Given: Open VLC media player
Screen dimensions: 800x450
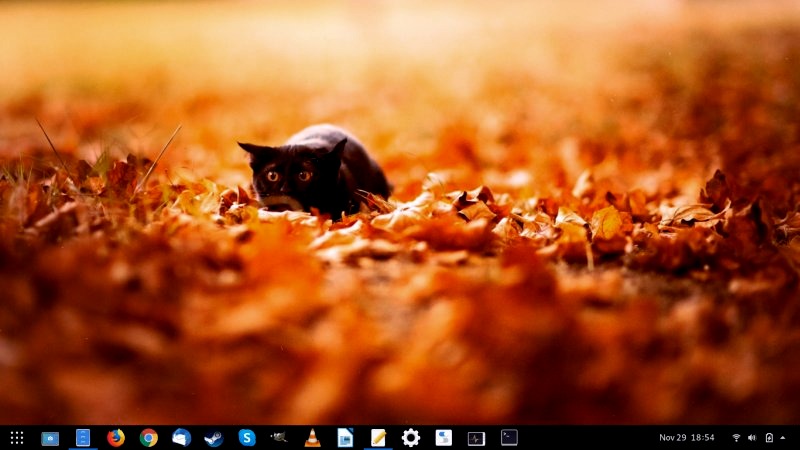Looking at the screenshot, I should click(312, 438).
